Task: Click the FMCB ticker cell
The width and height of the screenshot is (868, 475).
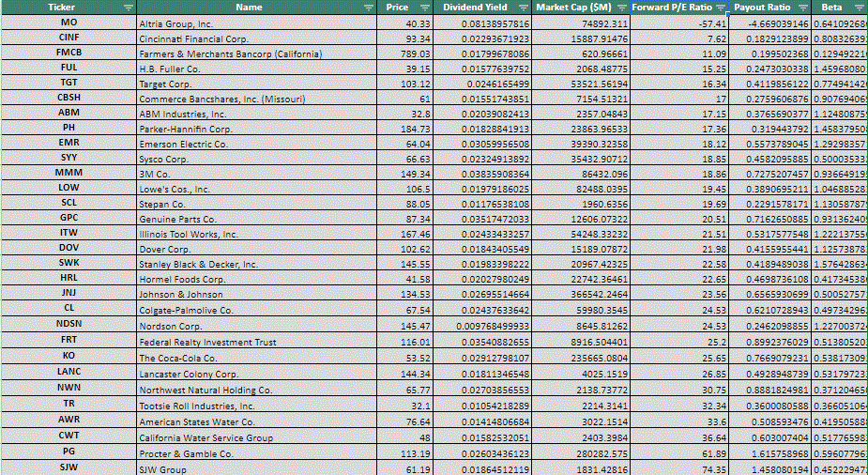Action: [69, 52]
